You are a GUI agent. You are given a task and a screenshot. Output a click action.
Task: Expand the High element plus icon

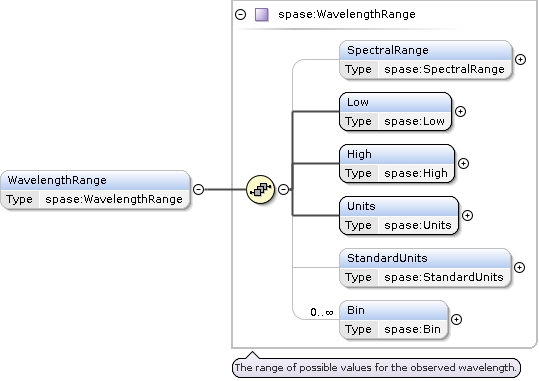click(x=463, y=163)
